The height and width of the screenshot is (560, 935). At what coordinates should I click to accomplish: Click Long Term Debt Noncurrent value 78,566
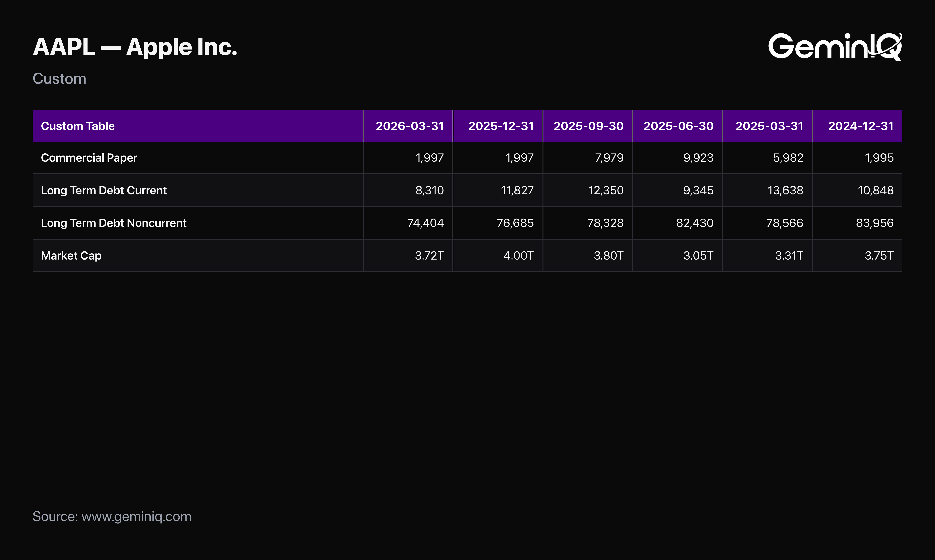coord(785,223)
